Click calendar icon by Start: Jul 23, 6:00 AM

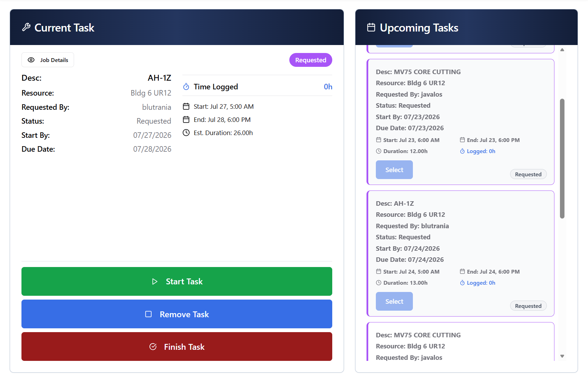coord(379,140)
